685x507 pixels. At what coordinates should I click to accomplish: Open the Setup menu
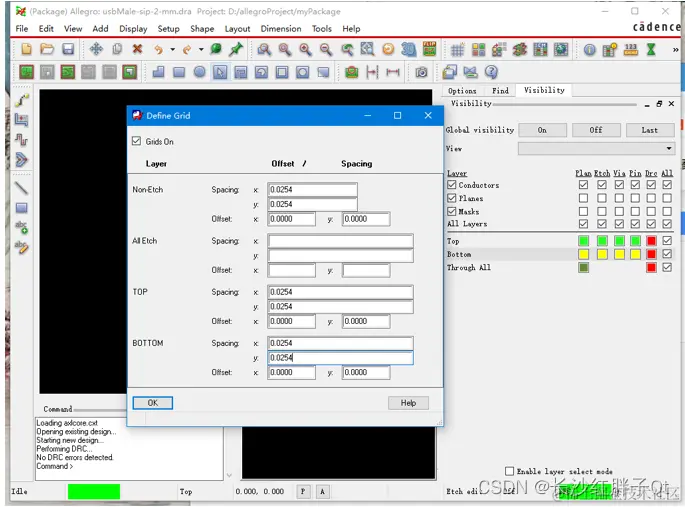tap(168, 29)
